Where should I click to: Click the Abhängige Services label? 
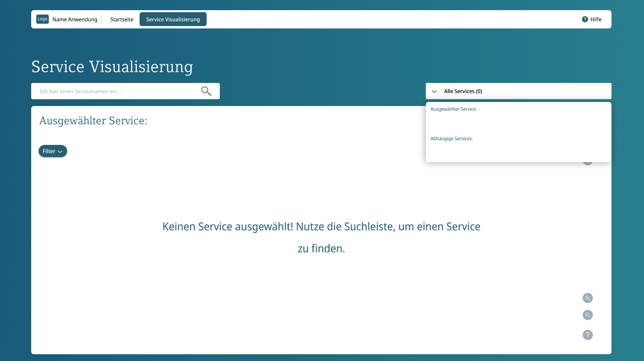tap(452, 139)
